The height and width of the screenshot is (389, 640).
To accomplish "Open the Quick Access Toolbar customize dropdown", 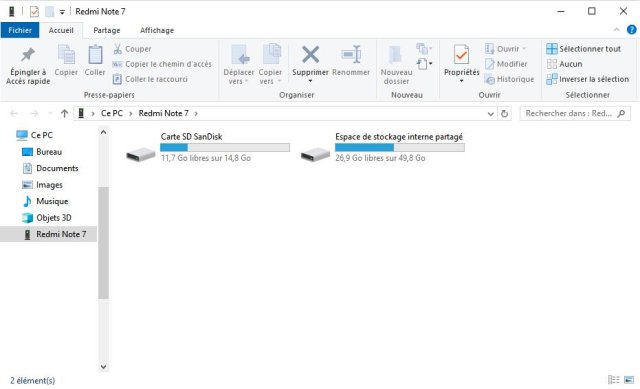I will pos(62,12).
